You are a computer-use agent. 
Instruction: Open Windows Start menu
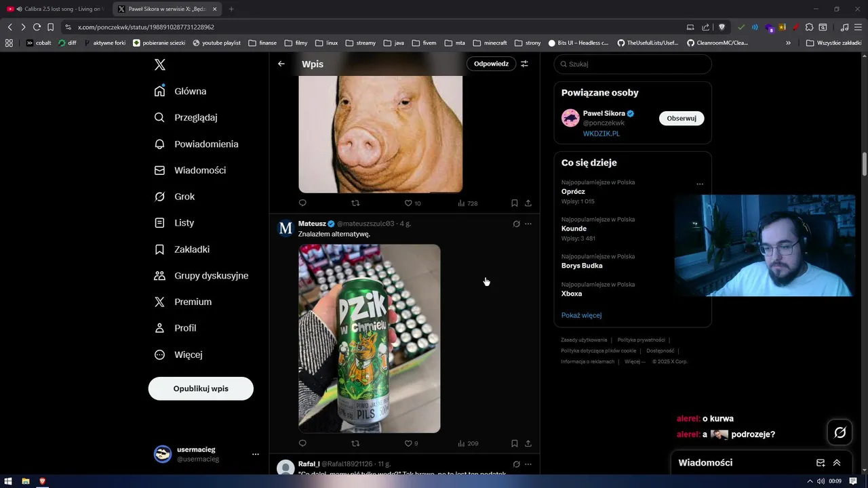[9, 481]
